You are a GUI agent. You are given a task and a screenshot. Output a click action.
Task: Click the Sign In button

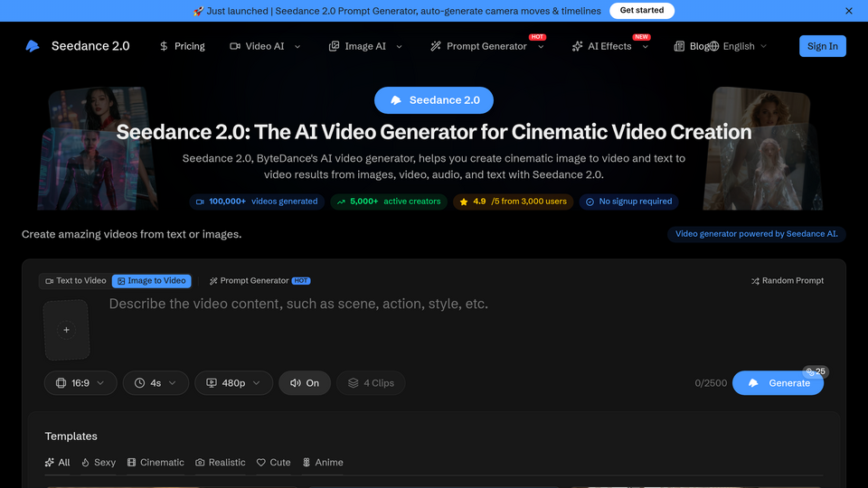tap(822, 46)
